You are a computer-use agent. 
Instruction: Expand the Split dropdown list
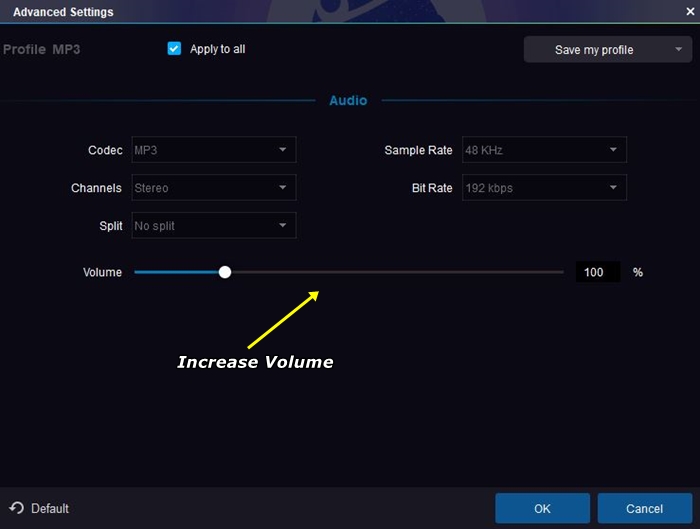213,226
